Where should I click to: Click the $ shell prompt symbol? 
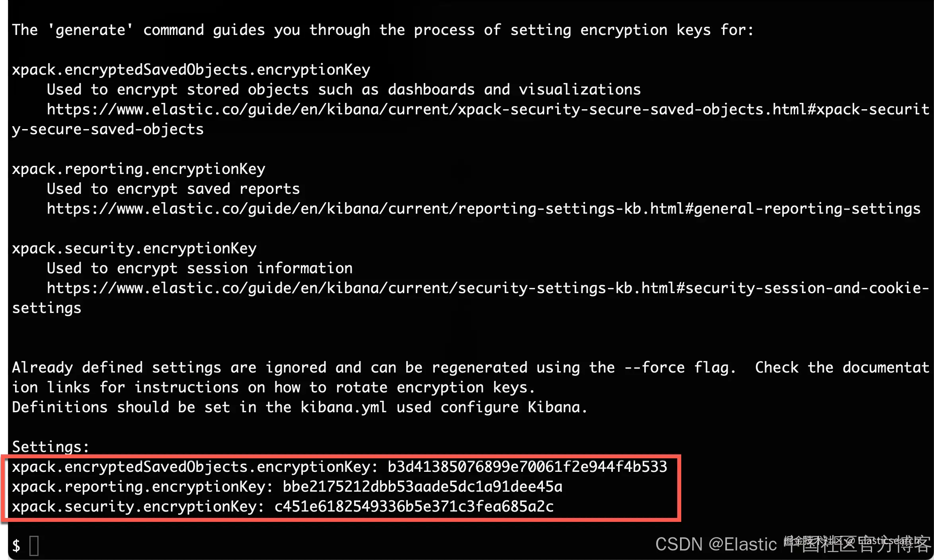[16, 546]
